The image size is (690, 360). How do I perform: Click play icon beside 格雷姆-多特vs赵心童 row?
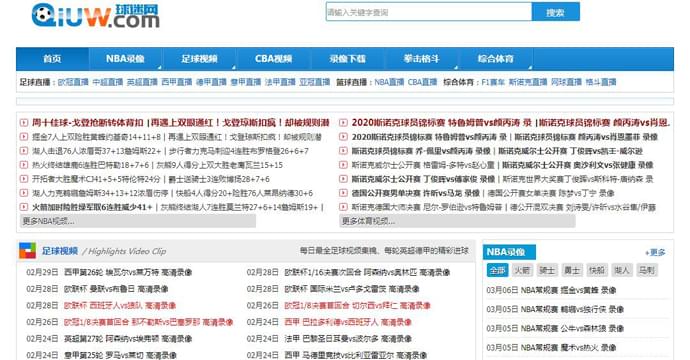343,165
